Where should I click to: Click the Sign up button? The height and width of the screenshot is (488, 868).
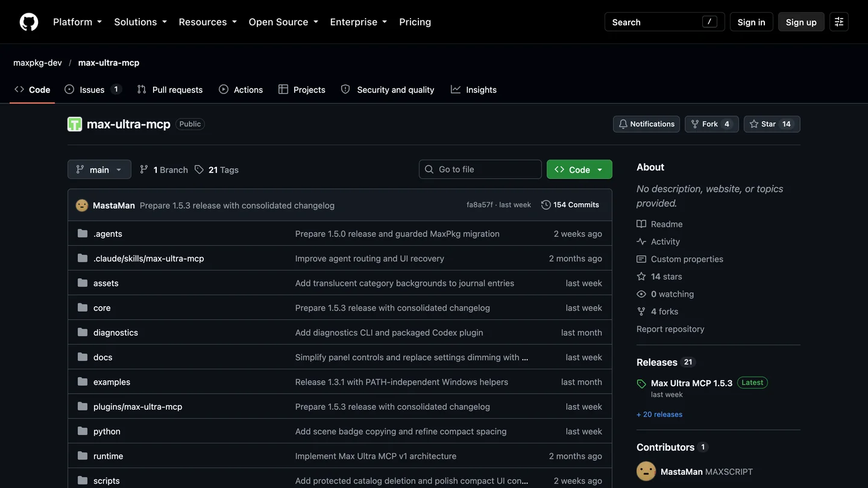[x=801, y=22]
